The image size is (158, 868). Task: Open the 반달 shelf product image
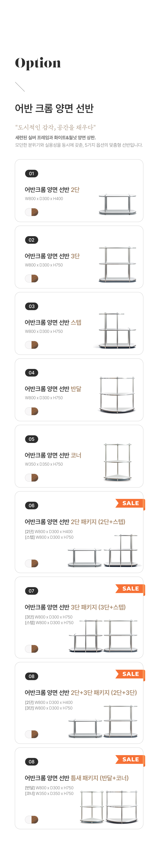coord(117,395)
